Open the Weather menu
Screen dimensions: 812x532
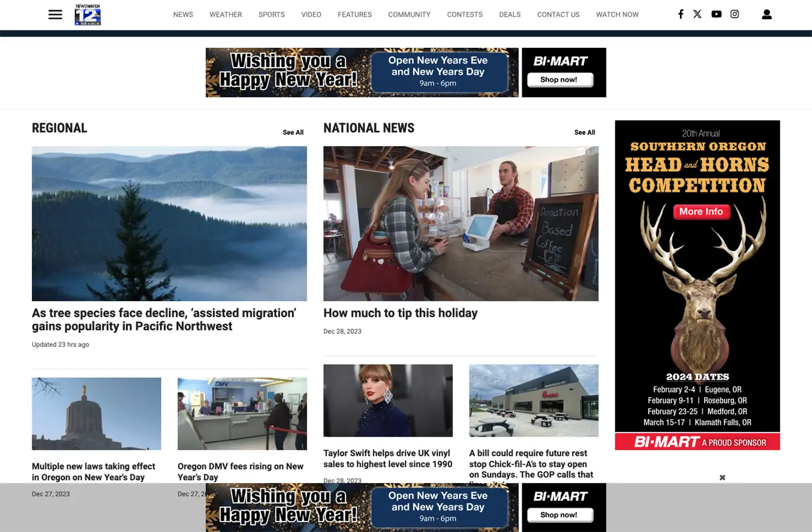coord(226,14)
